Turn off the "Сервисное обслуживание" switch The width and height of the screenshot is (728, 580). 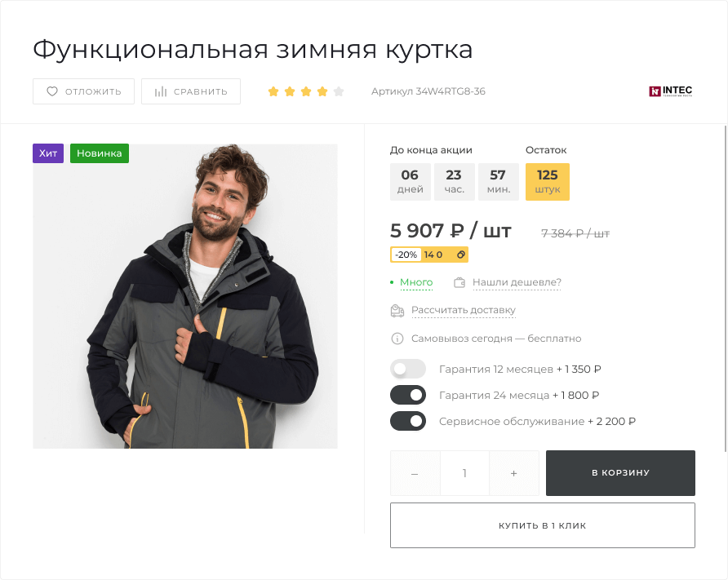408,421
